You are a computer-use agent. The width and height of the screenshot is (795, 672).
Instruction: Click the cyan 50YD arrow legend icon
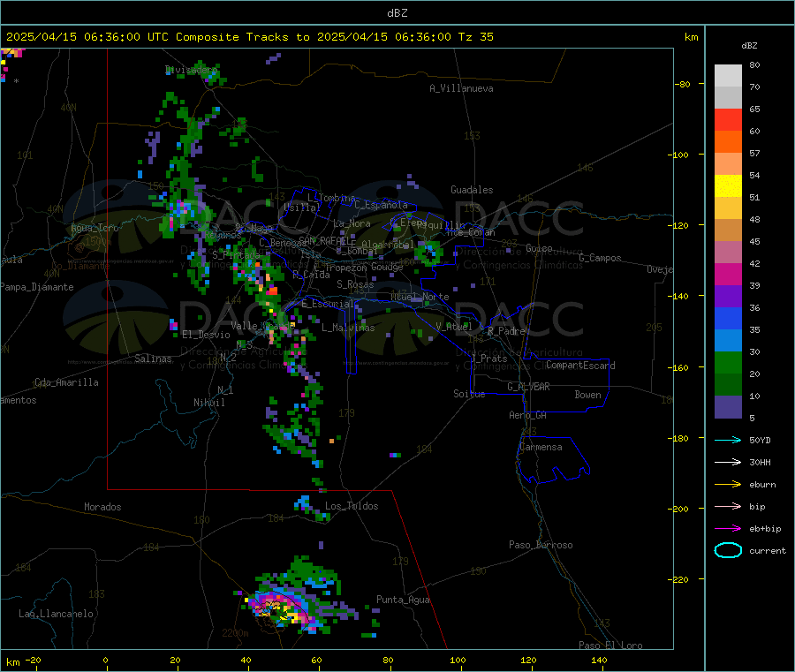(728, 440)
